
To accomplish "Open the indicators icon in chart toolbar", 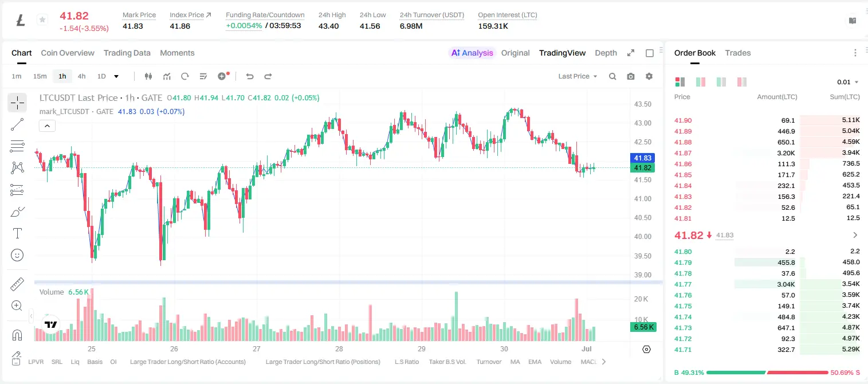I will pyautogui.click(x=167, y=76).
